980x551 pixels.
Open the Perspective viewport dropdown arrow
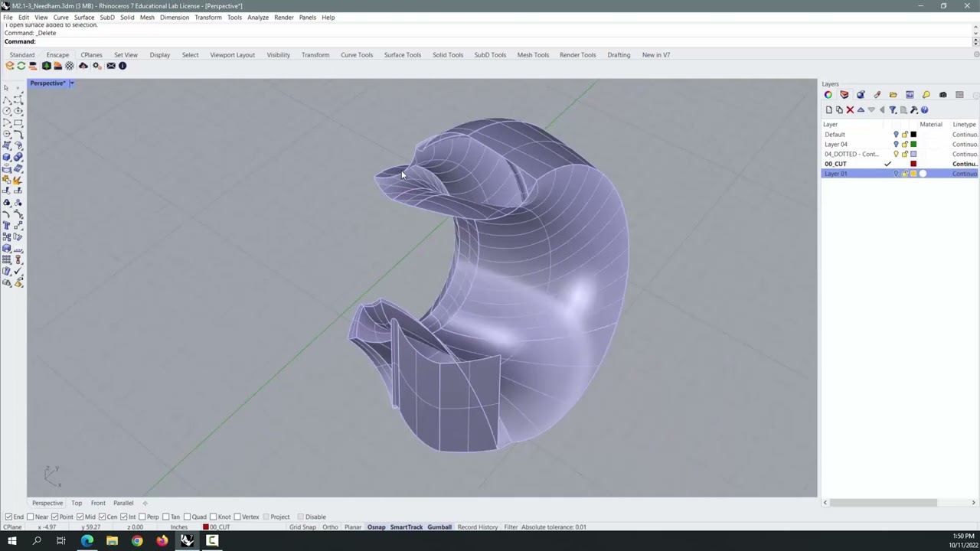pyautogui.click(x=71, y=83)
